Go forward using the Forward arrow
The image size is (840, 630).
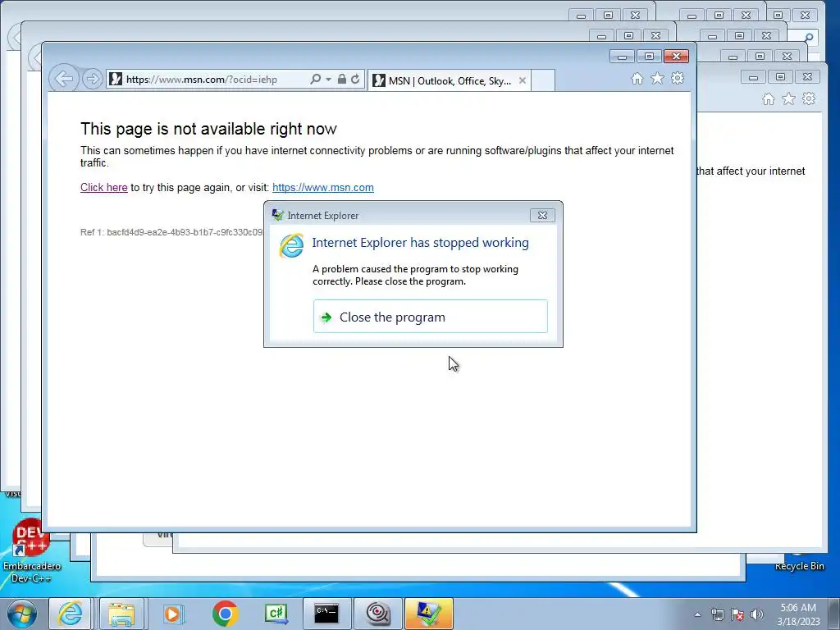pos(92,80)
